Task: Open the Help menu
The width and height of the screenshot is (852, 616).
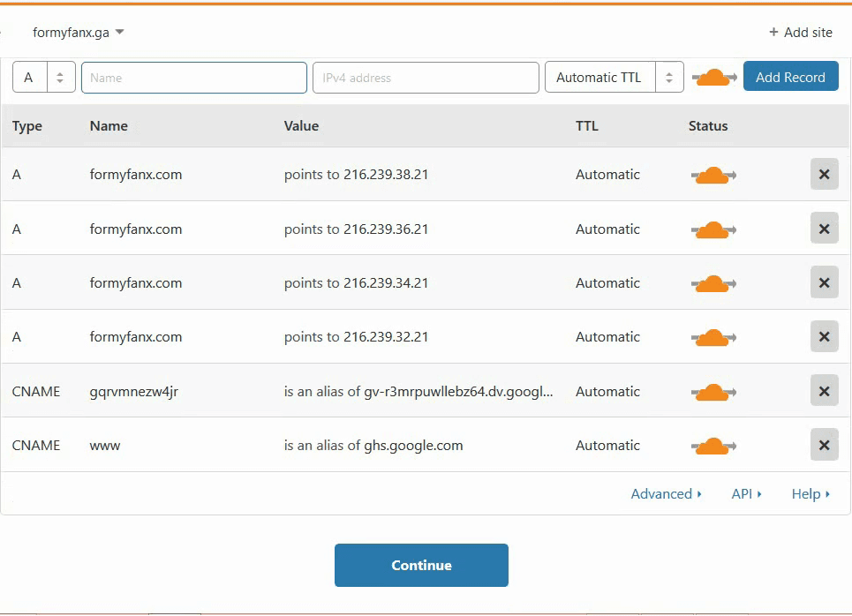Action: [810, 494]
